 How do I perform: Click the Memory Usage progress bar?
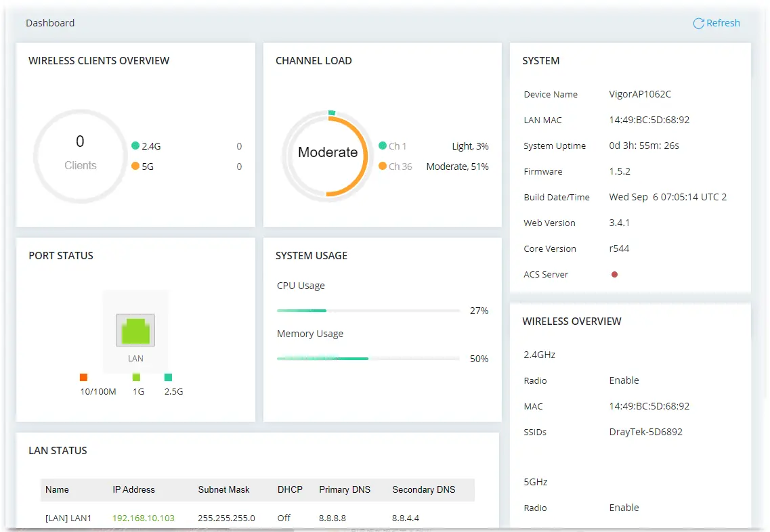click(368, 359)
